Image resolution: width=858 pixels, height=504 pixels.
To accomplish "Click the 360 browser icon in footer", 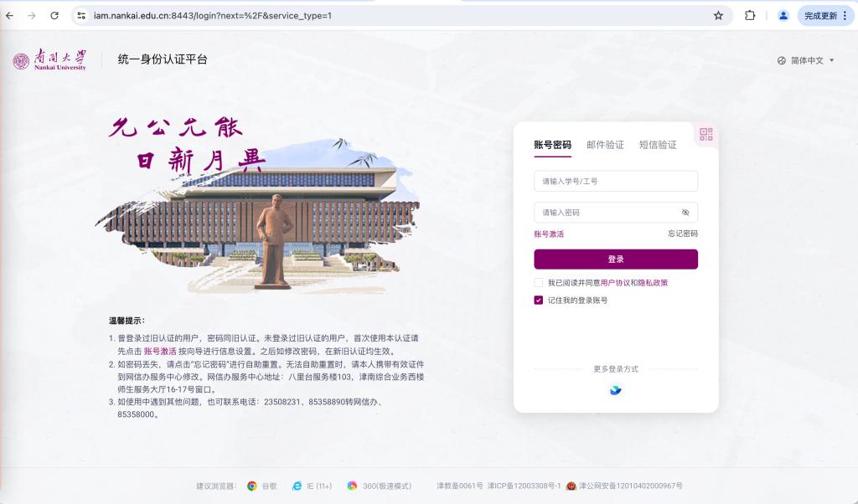I will pos(352,486).
